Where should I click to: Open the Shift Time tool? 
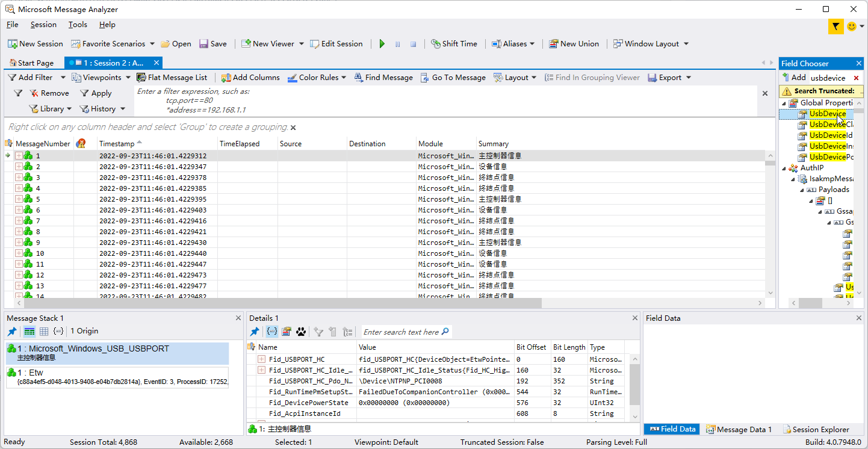pyautogui.click(x=454, y=44)
